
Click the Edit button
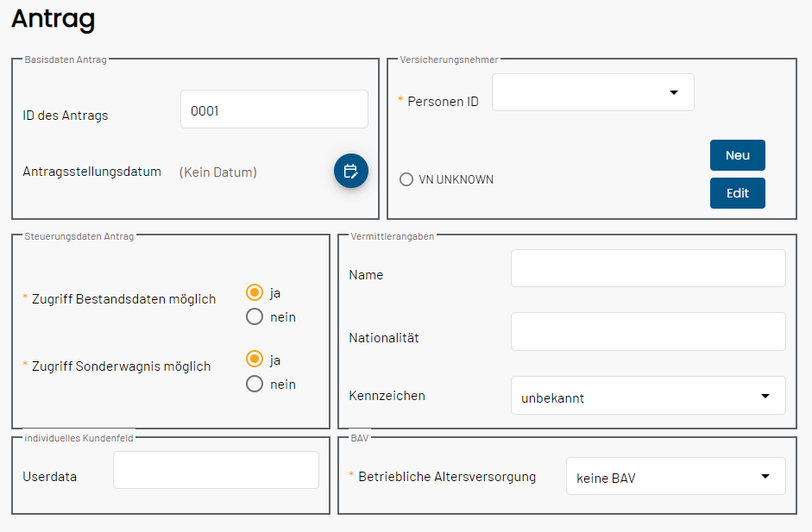pos(738,193)
